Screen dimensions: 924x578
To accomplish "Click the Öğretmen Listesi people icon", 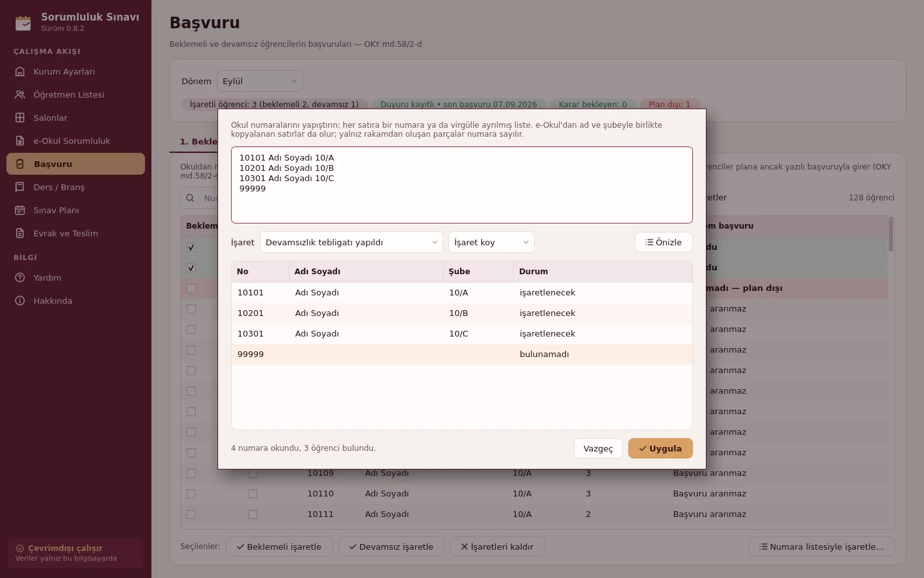I will (x=20, y=94).
